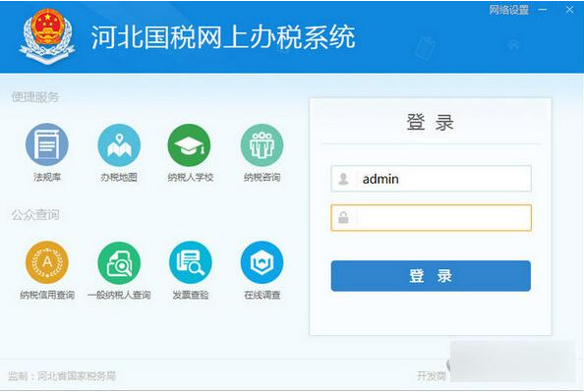Open the 纳税人学校 graduation cap icon
The height and width of the screenshot is (392, 584).
click(189, 144)
